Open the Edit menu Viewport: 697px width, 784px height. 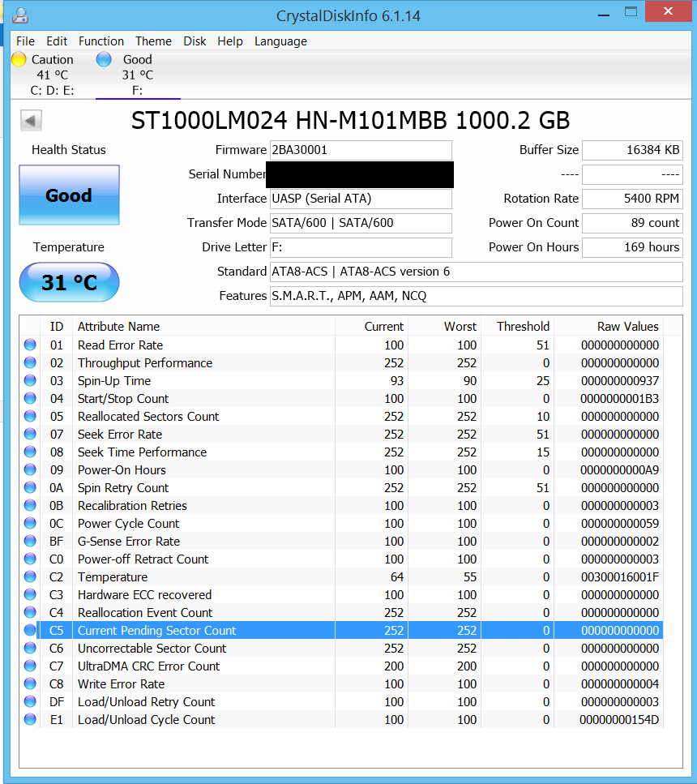57,41
